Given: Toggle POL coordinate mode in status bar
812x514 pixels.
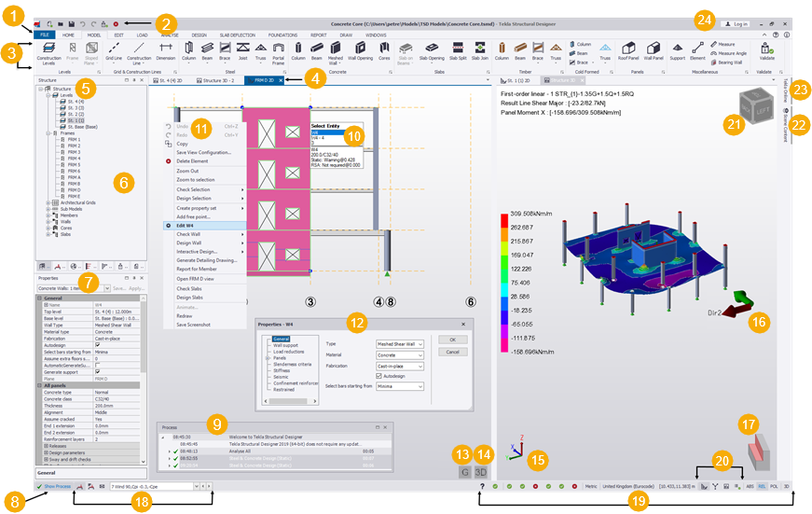Looking at the screenshot, I should point(774,487).
